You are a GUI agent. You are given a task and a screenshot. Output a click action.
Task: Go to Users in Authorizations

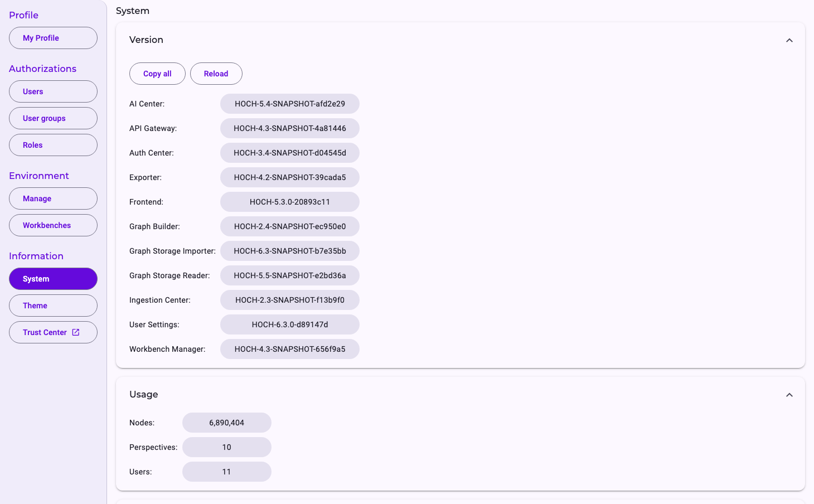point(53,91)
